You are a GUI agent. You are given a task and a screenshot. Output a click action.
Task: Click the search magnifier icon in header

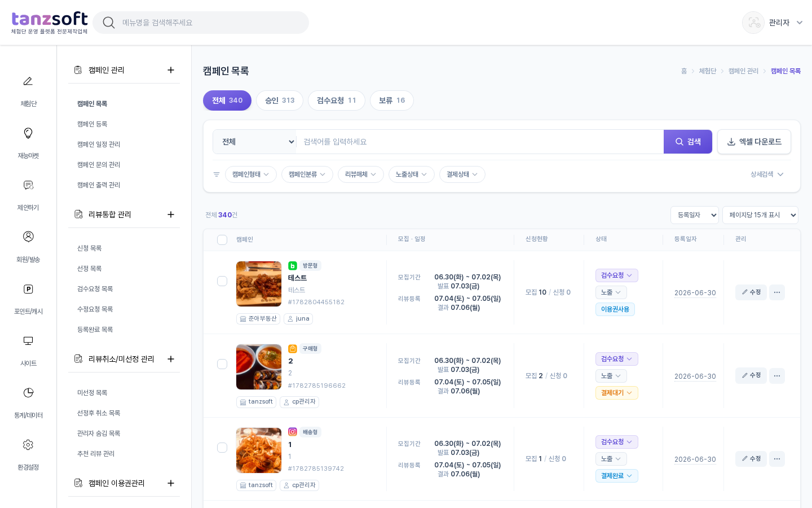click(109, 23)
